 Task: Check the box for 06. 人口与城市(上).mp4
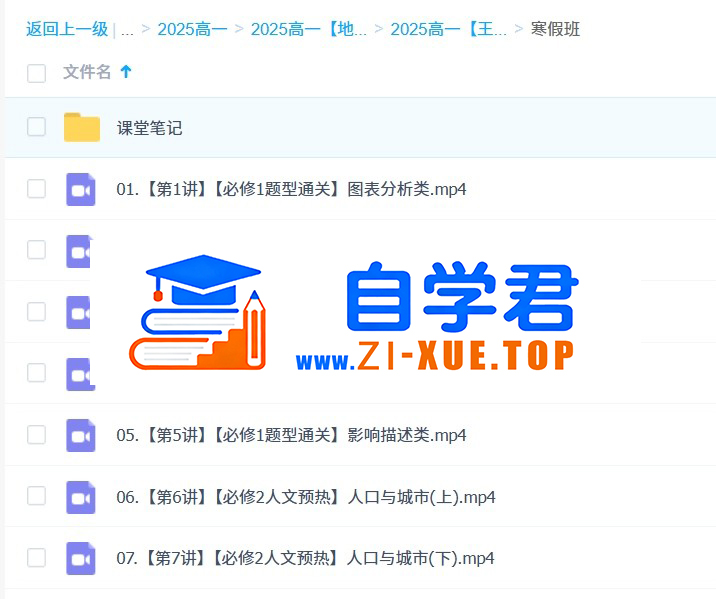click(37, 496)
